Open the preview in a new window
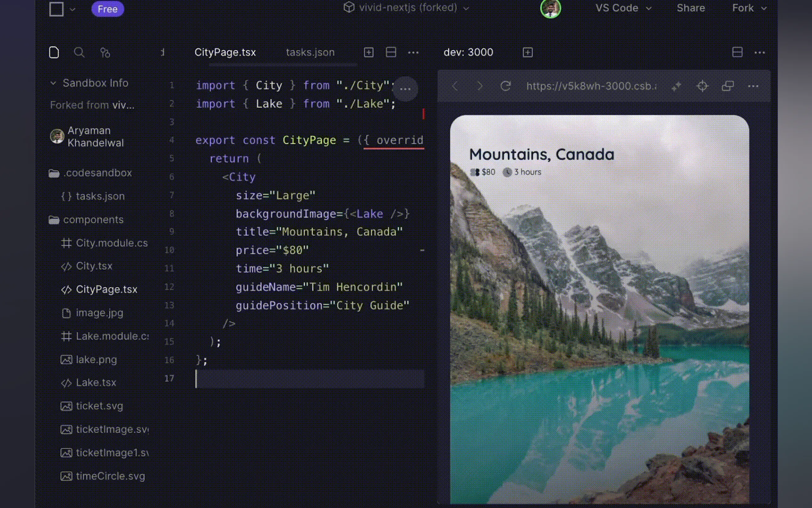812x508 pixels. click(727, 86)
